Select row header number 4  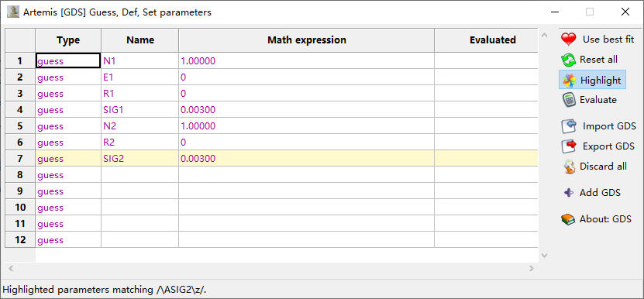20,110
